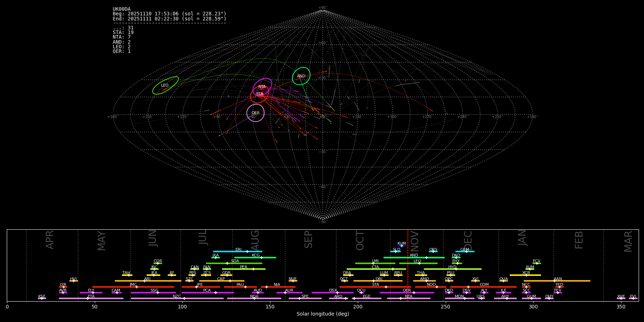The image size is (644, 322).
Task: Click the NOV month label
Action: [x=414, y=241]
